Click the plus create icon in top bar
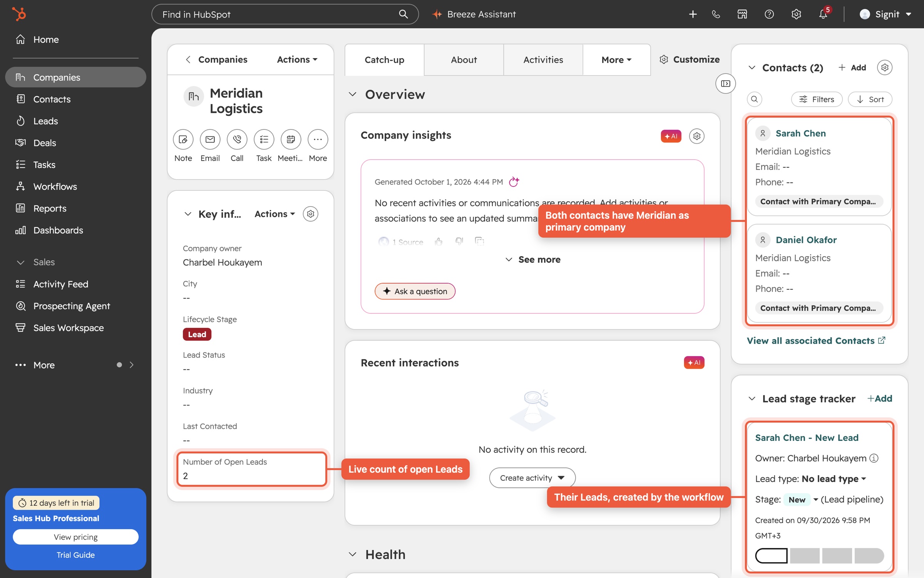 693,14
